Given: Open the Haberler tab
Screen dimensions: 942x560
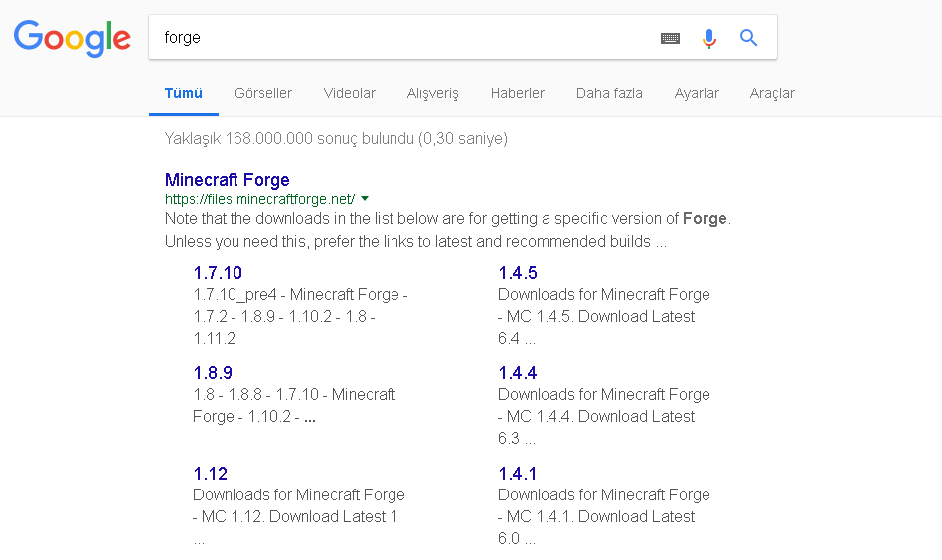Looking at the screenshot, I should 518,93.
